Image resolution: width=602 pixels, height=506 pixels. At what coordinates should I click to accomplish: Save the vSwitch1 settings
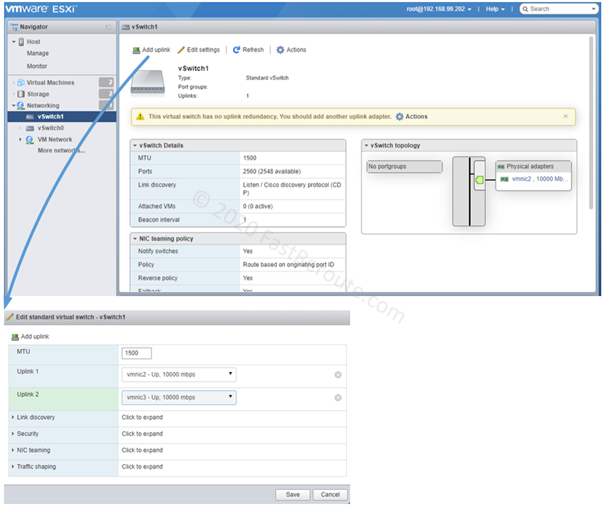[293, 494]
